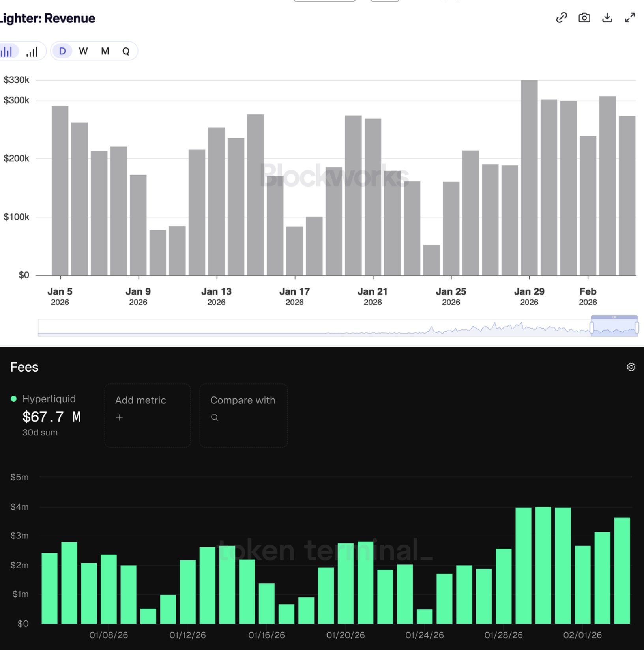The width and height of the screenshot is (644, 650).
Task: Select the daily (D) interval
Action: [x=62, y=51]
